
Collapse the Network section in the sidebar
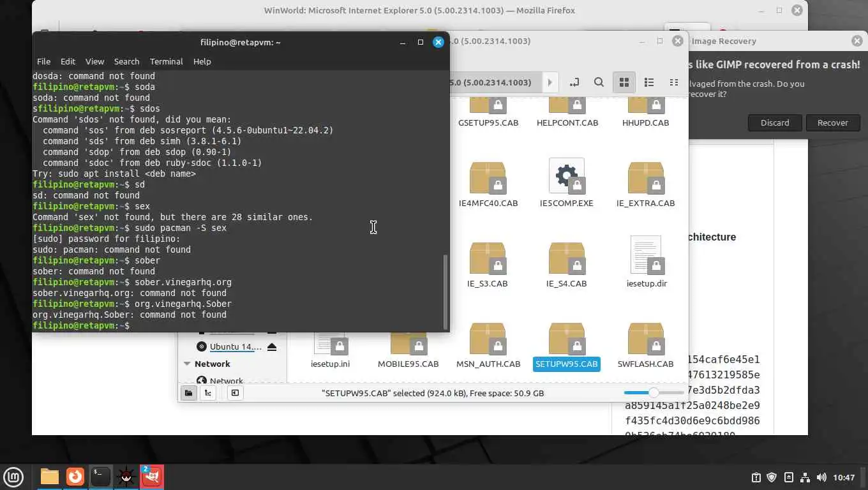pyautogui.click(x=188, y=364)
